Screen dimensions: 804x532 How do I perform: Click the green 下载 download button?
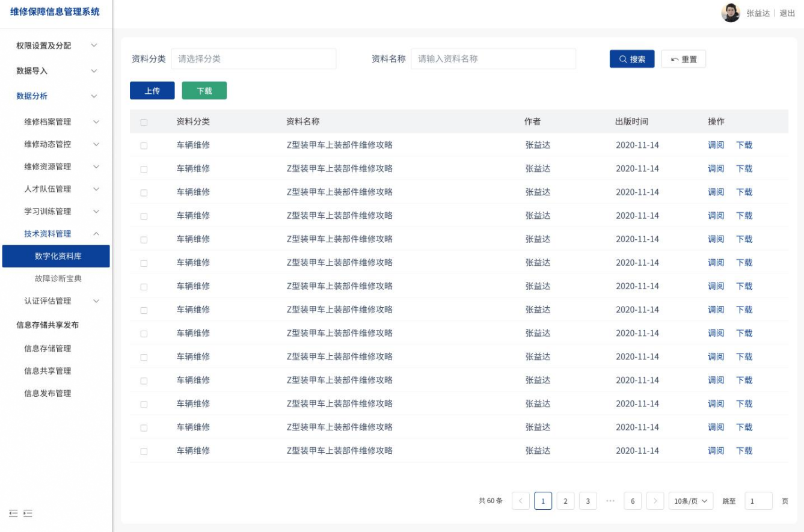pyautogui.click(x=204, y=91)
